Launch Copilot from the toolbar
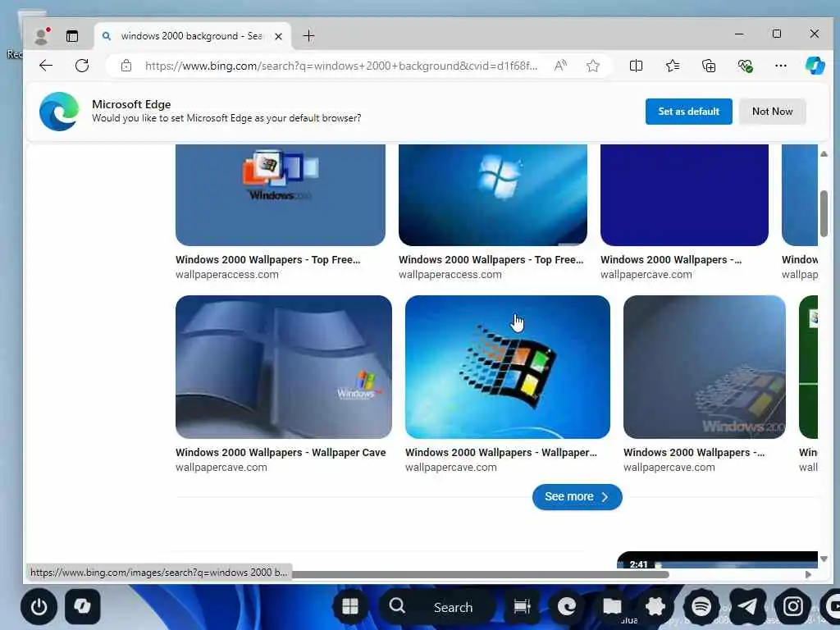This screenshot has width=840, height=630. click(x=815, y=66)
